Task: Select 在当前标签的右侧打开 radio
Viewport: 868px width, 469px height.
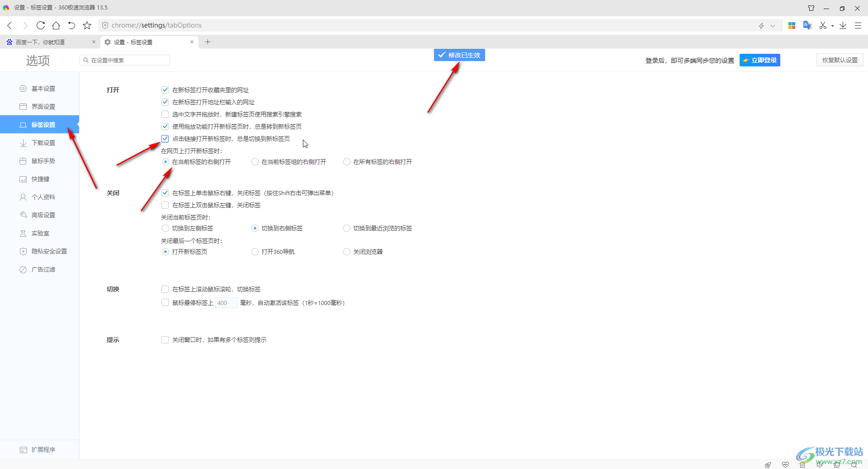Action: tap(165, 162)
